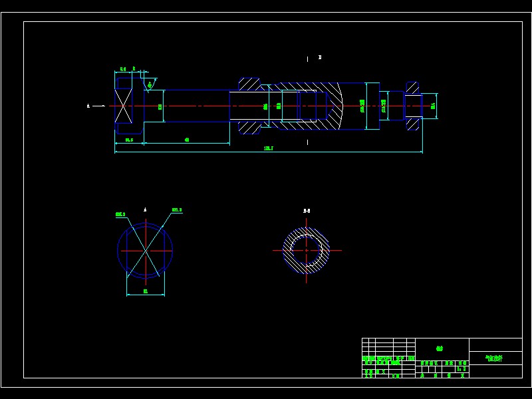This screenshot has height=399, width=532.
Task: Click the 45-degree chamfer callout
Action: (x=149, y=84)
